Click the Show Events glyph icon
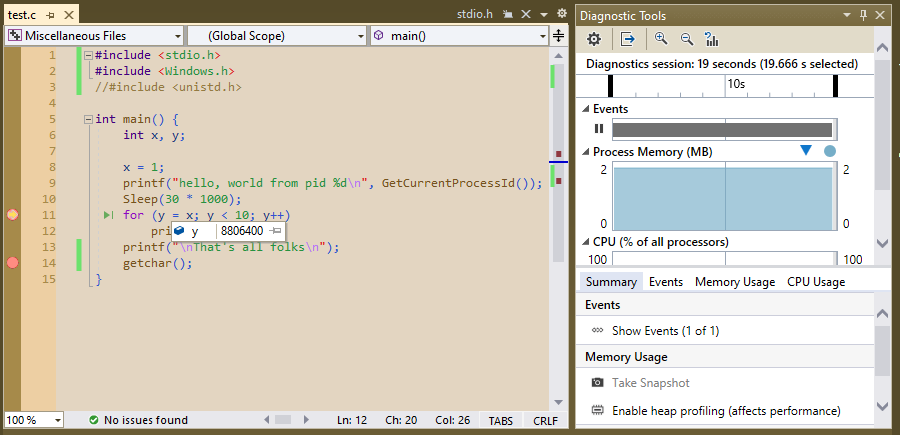The image size is (900, 435). 598,331
